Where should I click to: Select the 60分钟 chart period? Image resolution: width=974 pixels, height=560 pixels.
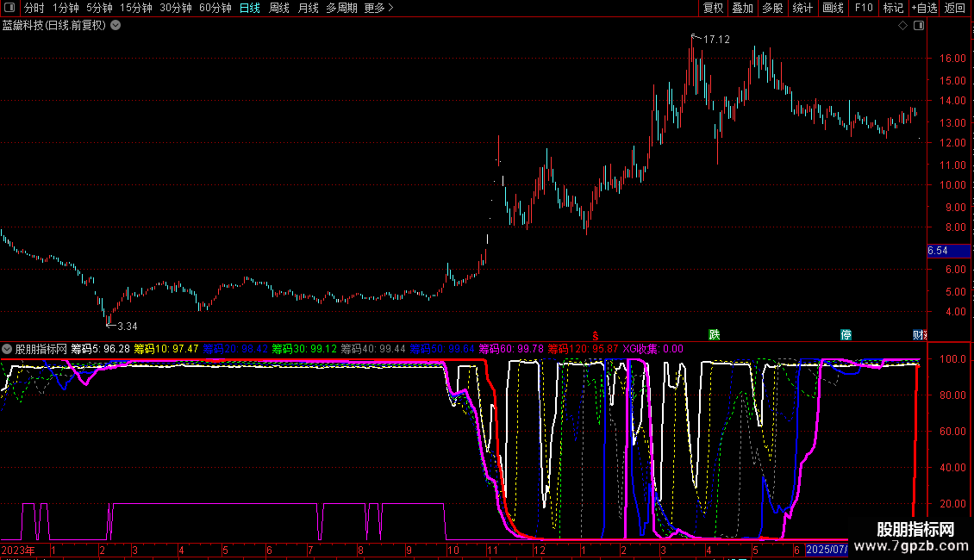click(215, 8)
